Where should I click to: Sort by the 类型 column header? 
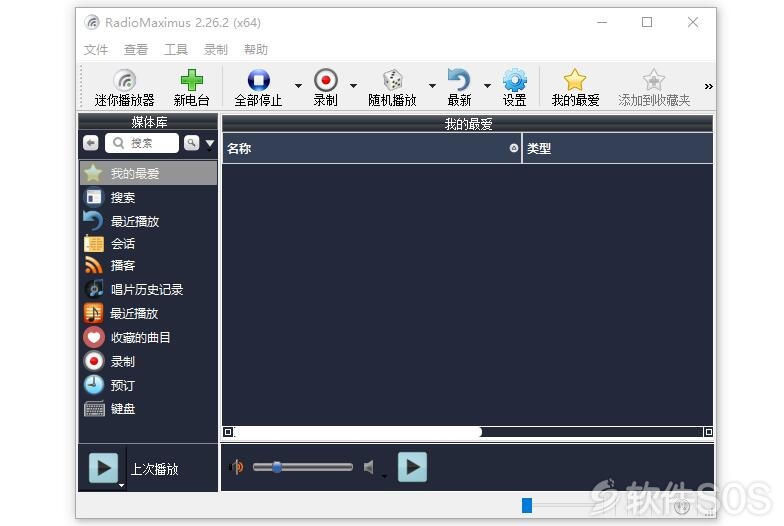click(618, 148)
